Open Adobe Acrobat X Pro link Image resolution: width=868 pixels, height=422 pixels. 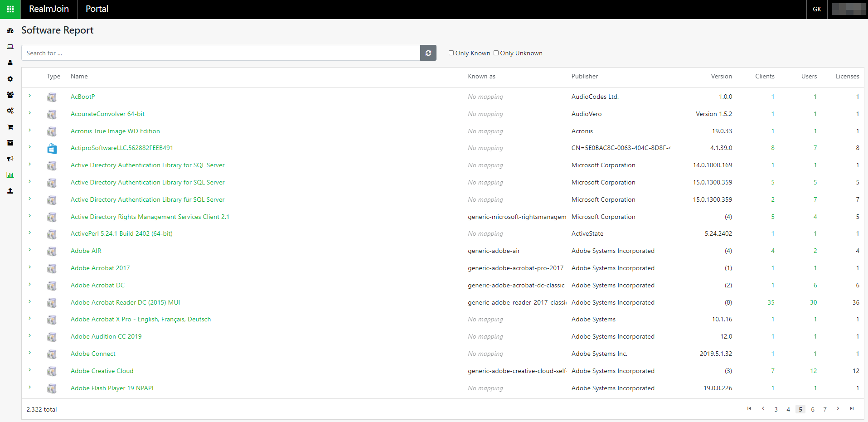click(141, 319)
